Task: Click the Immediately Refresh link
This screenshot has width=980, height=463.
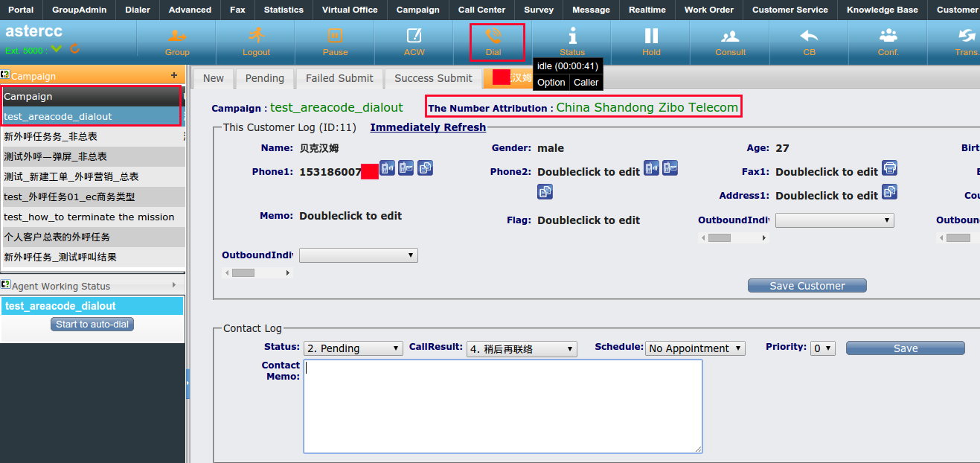Action: point(428,127)
